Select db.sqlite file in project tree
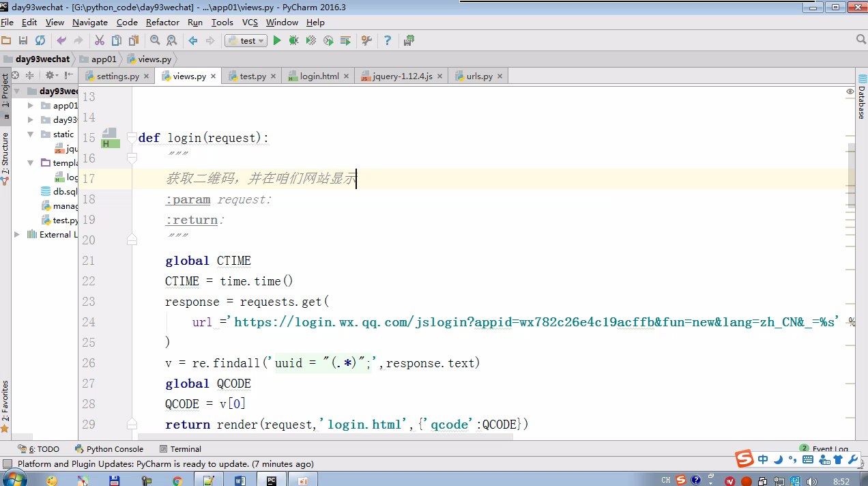The width and height of the screenshot is (868, 486). [59, 192]
